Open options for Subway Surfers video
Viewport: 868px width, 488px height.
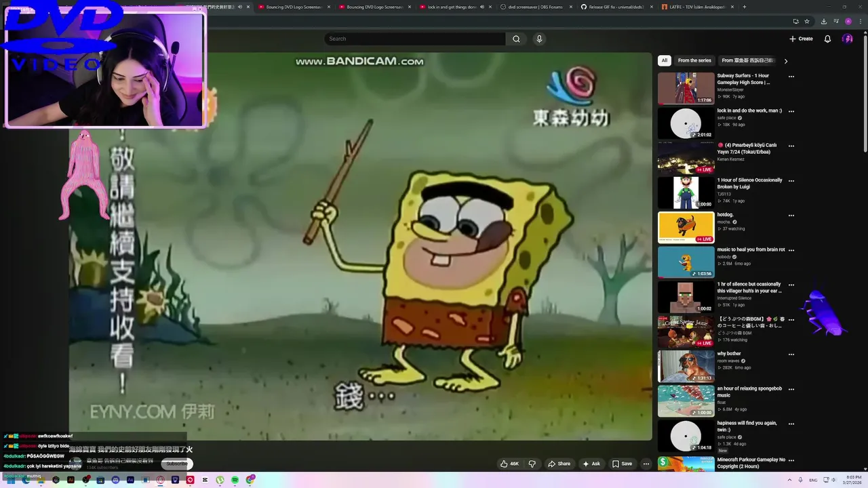(x=791, y=77)
